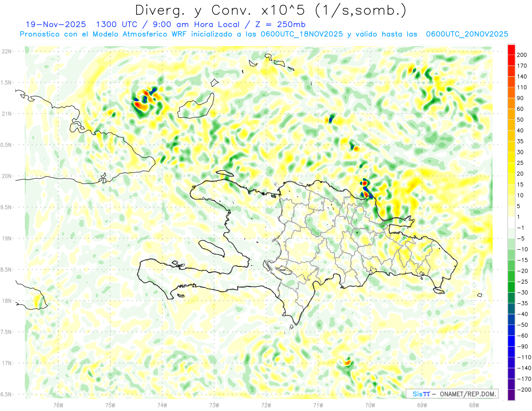Click the positive 140 color scale label
This screenshot has width=532, height=411.
[x=522, y=77]
